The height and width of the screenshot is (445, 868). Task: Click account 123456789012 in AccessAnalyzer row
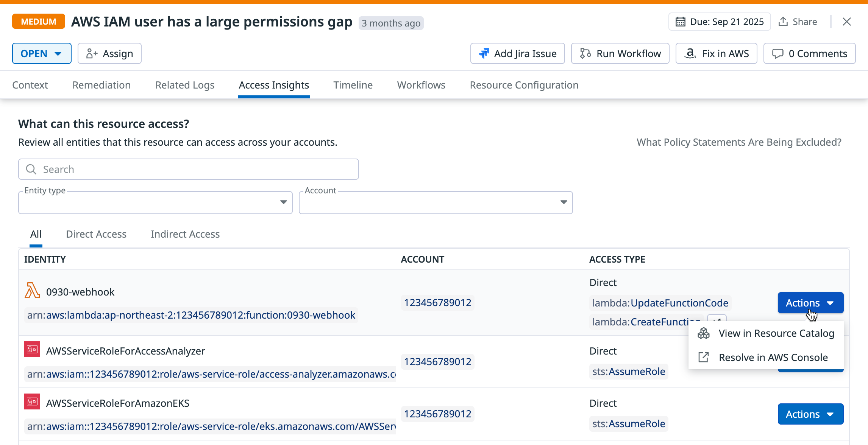[437, 362]
